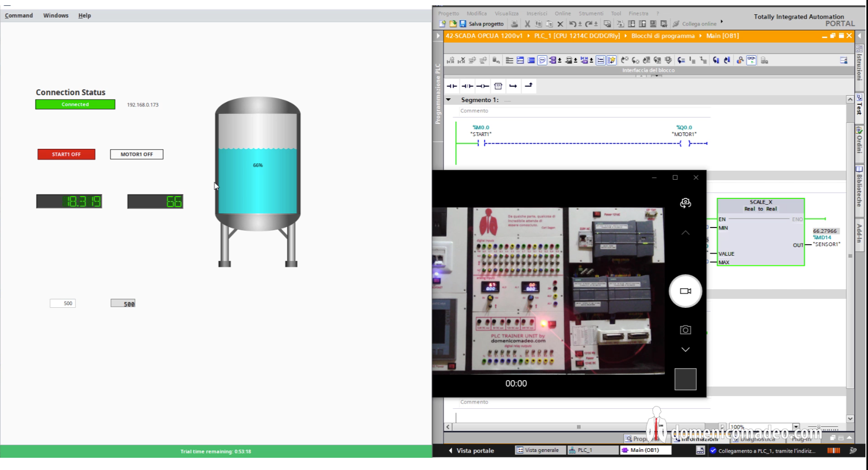Click the delete network icon
The image size is (868, 470).
coord(461,60)
